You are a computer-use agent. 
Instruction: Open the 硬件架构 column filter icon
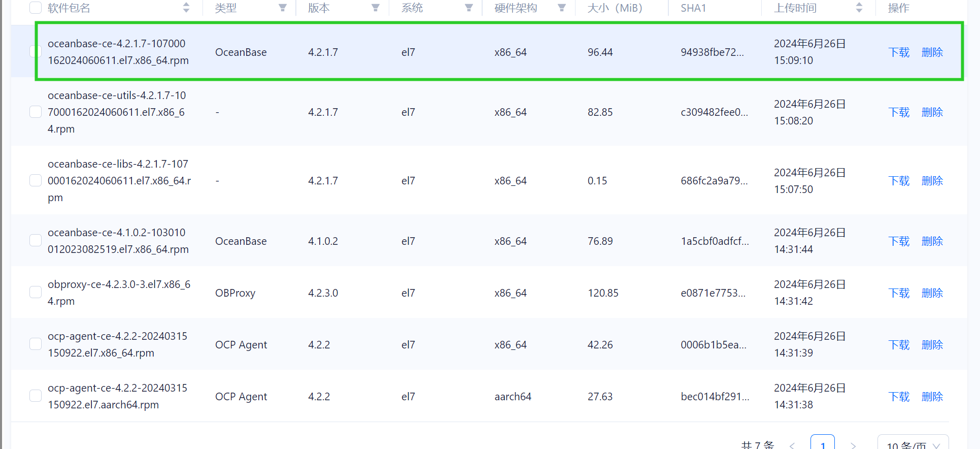pyautogui.click(x=562, y=8)
